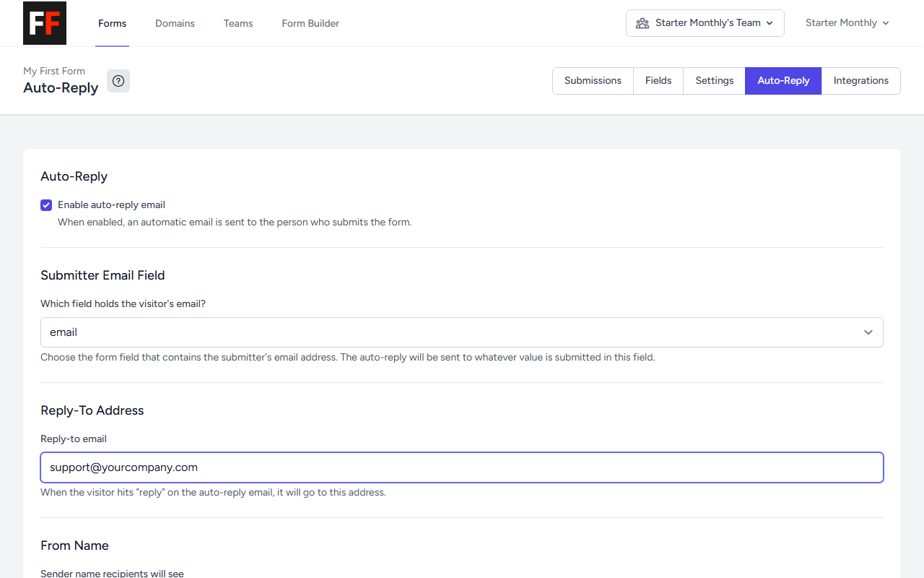Screen dimensions: 924x578
Task: Click the Auto-Reply page title
Action: click(61, 88)
